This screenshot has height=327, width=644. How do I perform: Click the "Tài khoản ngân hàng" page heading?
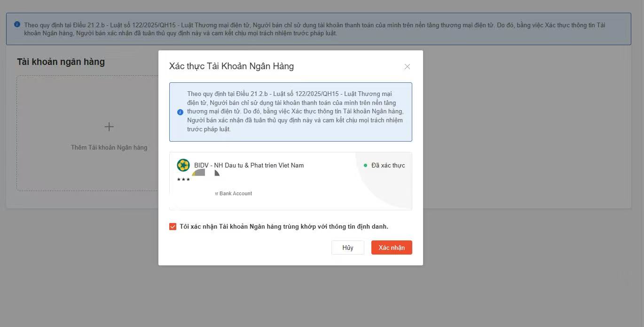tap(61, 62)
